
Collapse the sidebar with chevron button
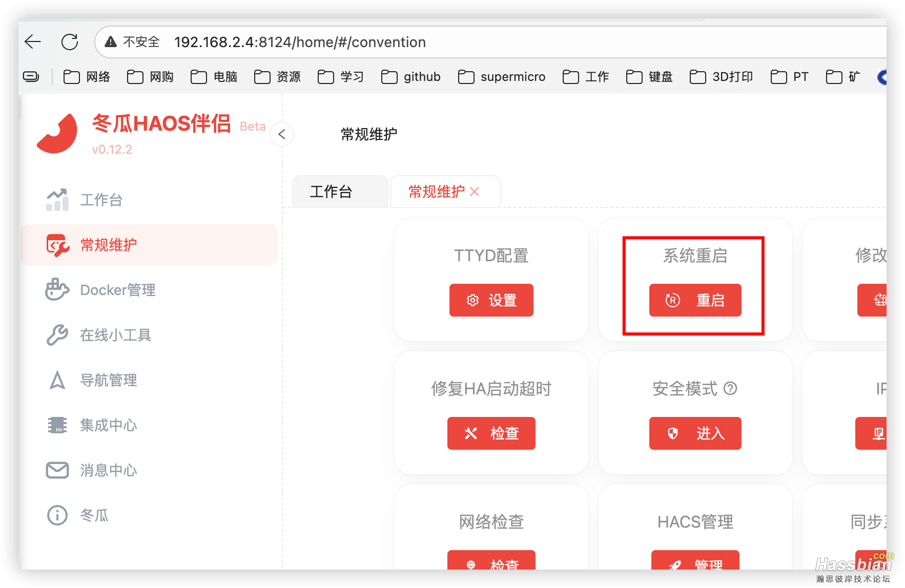(x=282, y=134)
